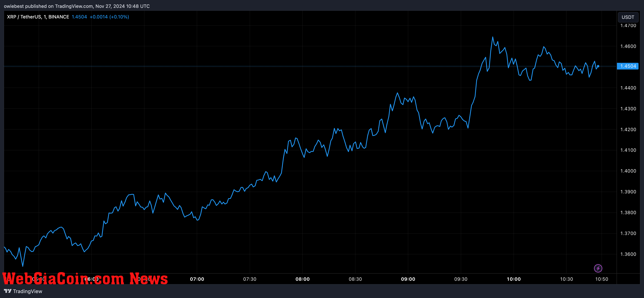This screenshot has height=298, width=644.
Task: Click the 1.4600 price axis label
Action: tap(628, 46)
